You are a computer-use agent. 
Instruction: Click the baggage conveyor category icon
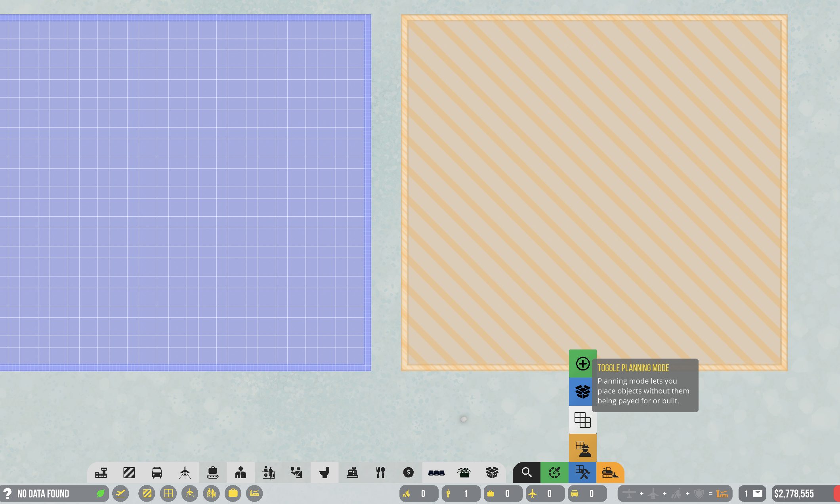213,472
